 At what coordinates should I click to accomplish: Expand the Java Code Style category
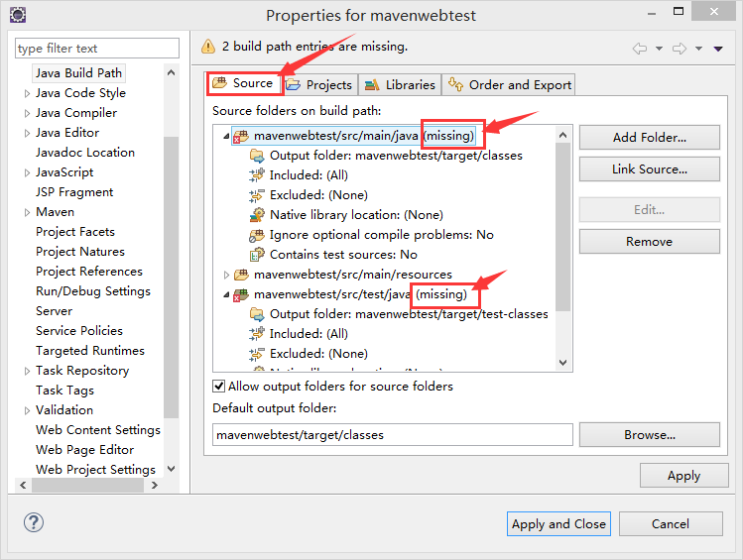(27, 93)
